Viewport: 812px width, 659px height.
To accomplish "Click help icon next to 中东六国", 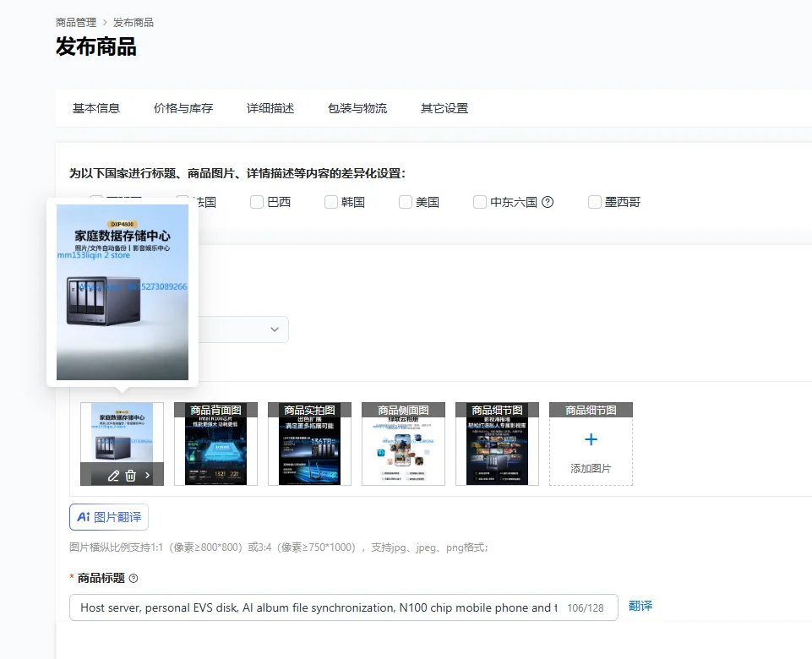I will tap(548, 202).
